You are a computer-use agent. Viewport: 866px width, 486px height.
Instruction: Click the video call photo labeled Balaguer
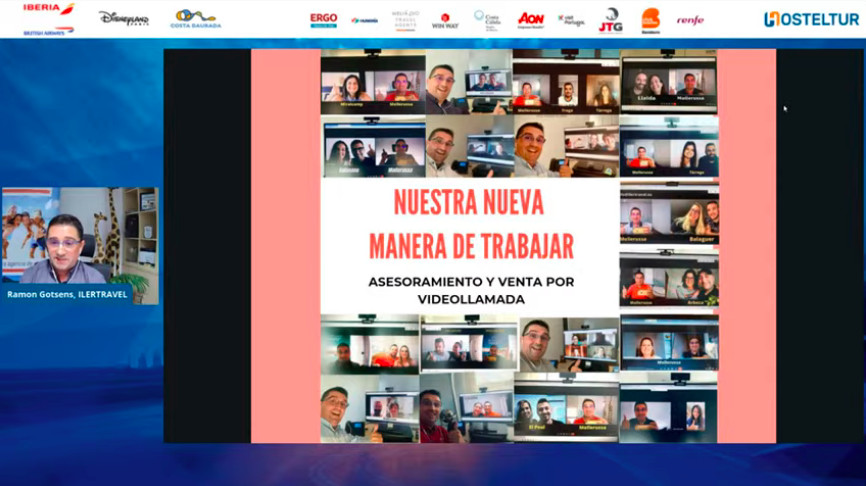669,214
